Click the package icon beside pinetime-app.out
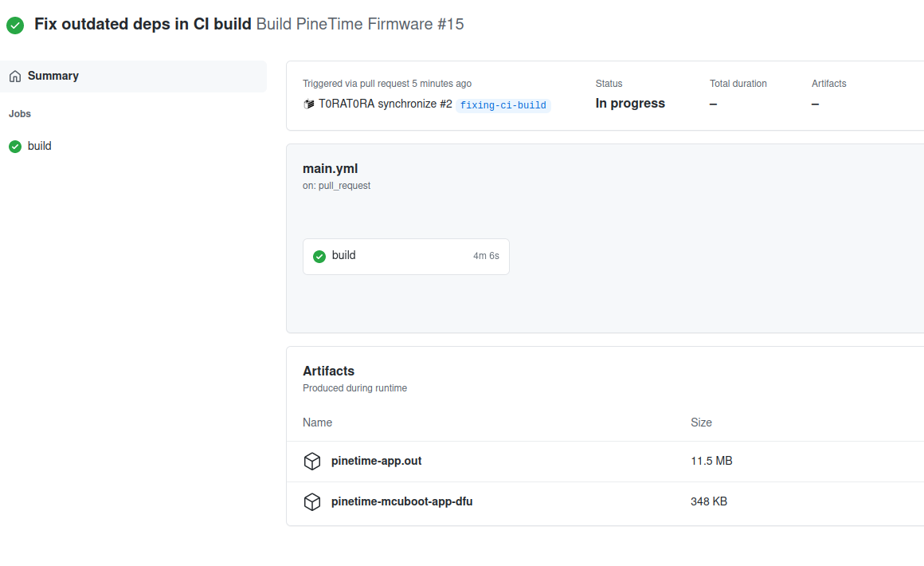 pyautogui.click(x=312, y=461)
